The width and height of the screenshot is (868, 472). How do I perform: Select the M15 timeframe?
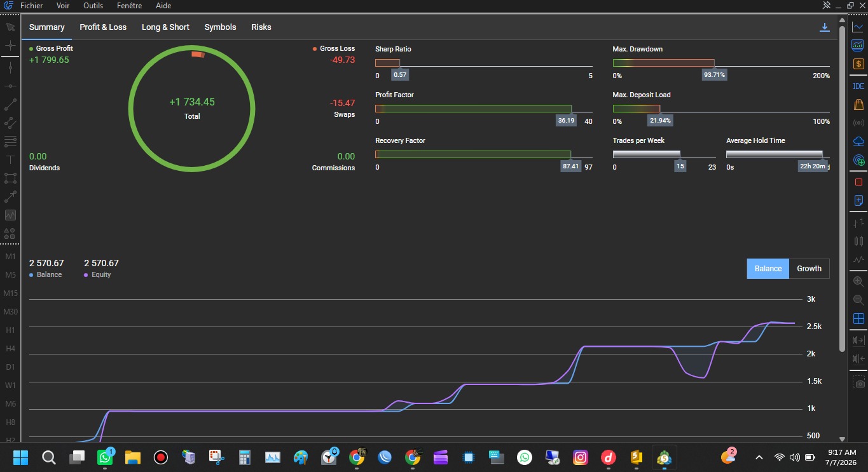click(x=10, y=293)
